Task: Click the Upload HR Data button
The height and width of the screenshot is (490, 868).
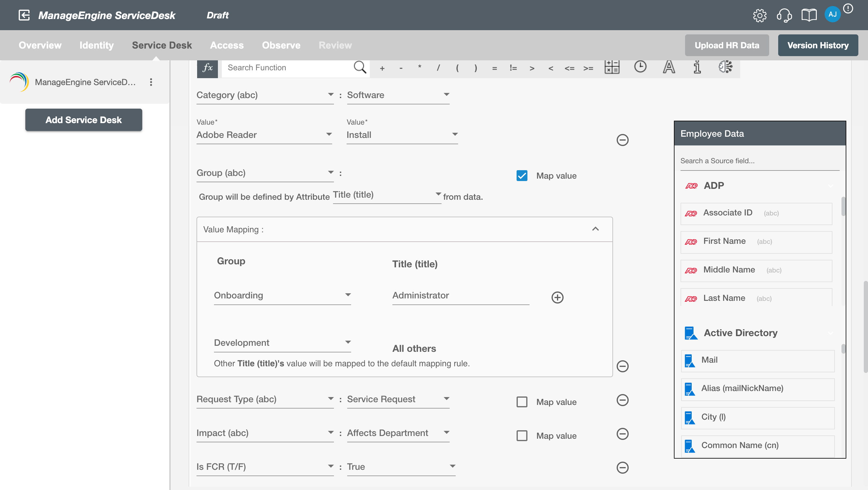Action: coord(727,45)
